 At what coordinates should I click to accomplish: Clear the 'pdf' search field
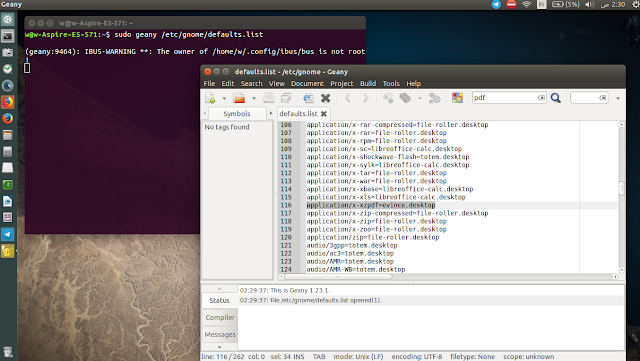541,98
